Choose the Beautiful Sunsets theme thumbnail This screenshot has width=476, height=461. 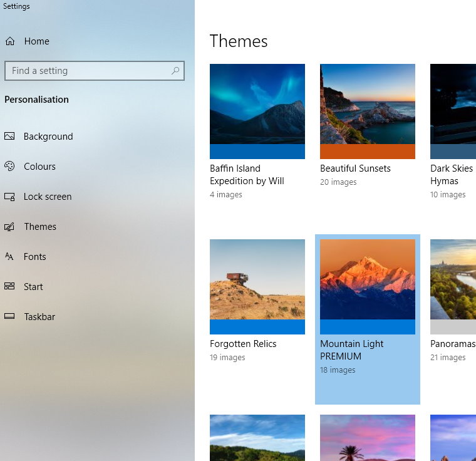click(368, 104)
